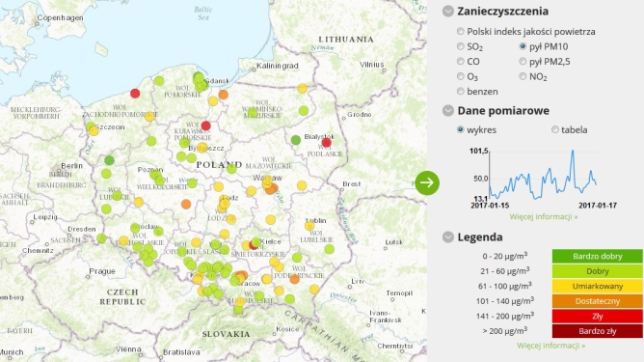Click the red station marker near Białystok
Screen dimensions: 644x362
point(327,143)
